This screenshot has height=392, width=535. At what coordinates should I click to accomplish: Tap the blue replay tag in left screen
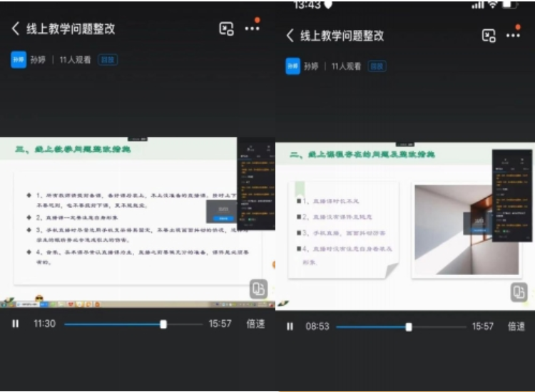click(108, 60)
